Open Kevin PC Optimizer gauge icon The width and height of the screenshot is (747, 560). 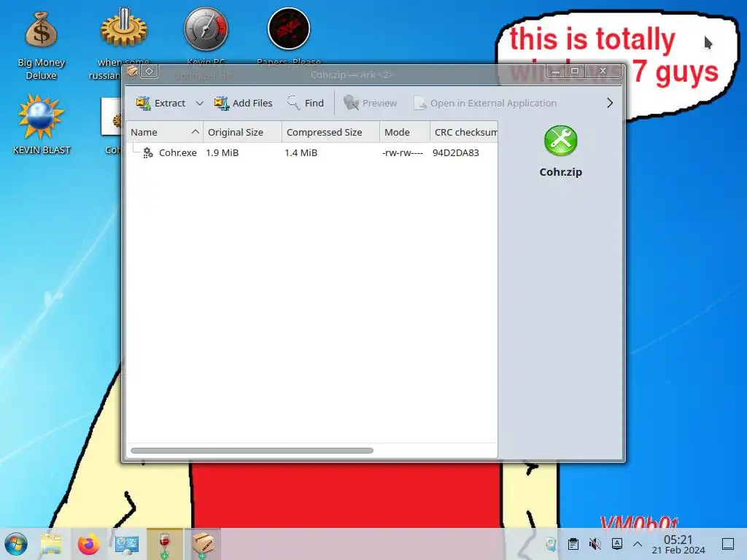[x=206, y=29]
